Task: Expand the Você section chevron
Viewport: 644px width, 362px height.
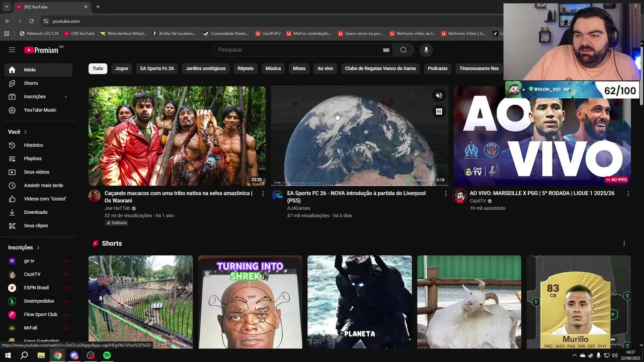Action: (x=25, y=132)
